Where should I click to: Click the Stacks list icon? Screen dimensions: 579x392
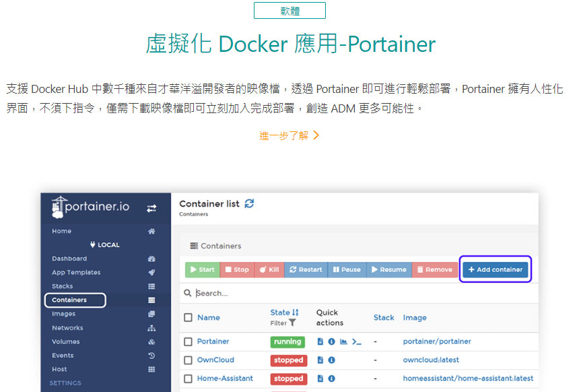pyautogui.click(x=151, y=286)
